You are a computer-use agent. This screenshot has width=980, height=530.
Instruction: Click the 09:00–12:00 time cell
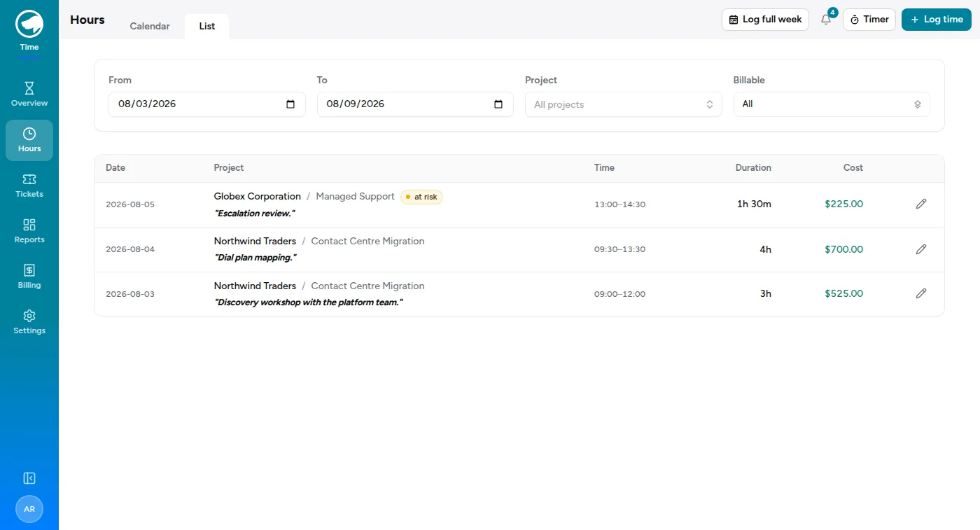click(x=619, y=294)
